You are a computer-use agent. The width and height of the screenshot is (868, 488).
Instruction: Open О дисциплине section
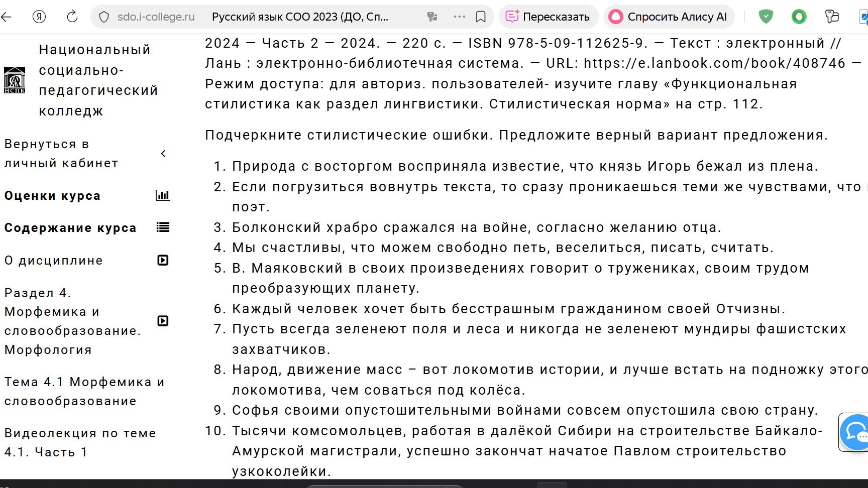coord(54,261)
